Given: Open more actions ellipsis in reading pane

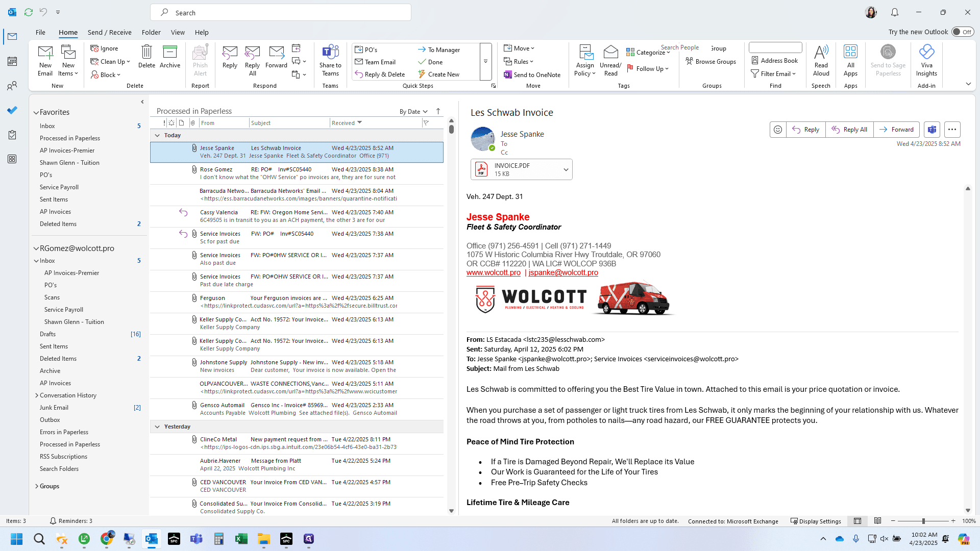Looking at the screenshot, I should pyautogui.click(x=952, y=130).
